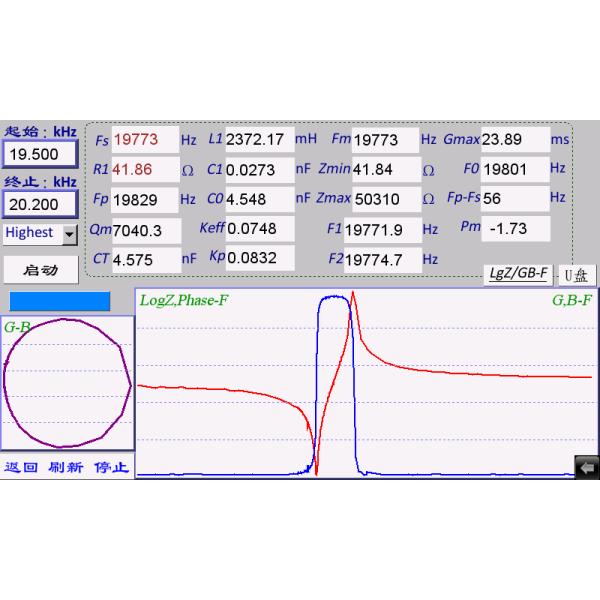Select the Fs value field 19773
The height and width of the screenshot is (600, 600).
click(143, 140)
